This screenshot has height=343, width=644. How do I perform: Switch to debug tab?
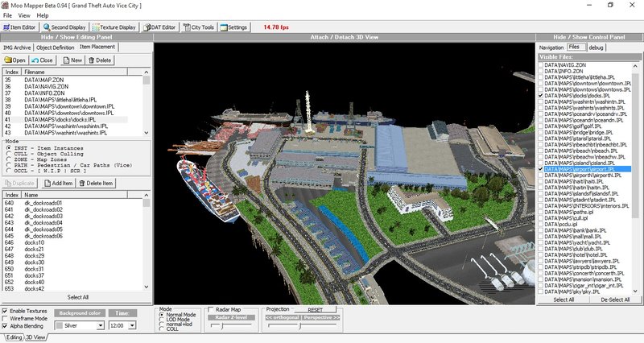pyautogui.click(x=596, y=48)
